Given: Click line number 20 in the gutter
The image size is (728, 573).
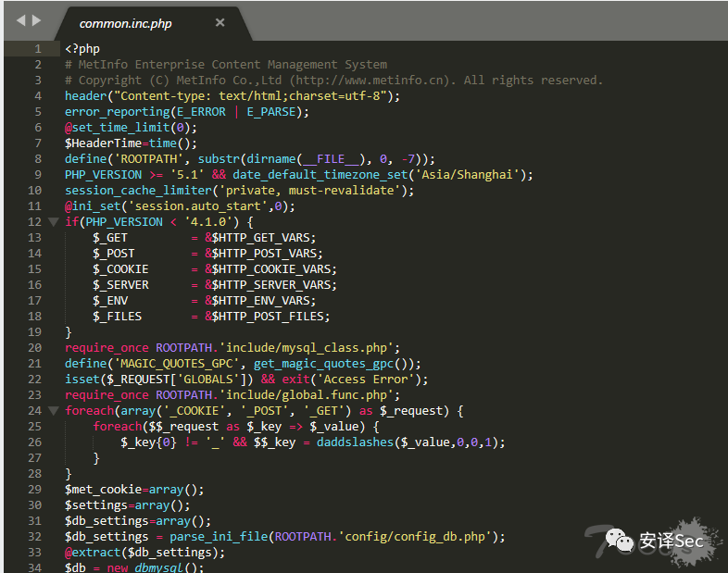Looking at the screenshot, I should pos(34,348).
